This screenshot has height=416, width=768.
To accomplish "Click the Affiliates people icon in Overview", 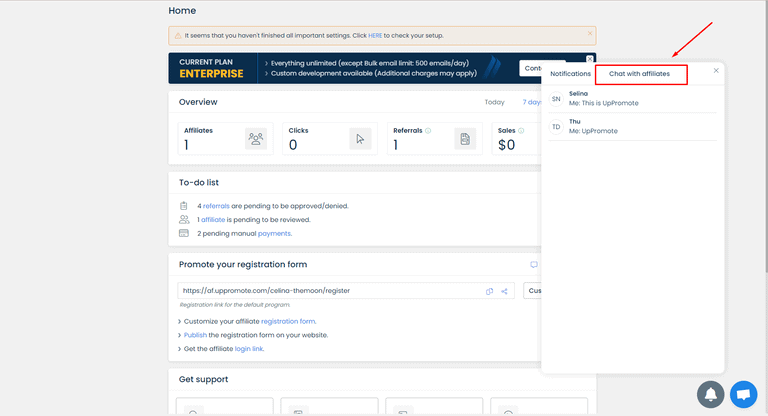I will click(x=256, y=139).
